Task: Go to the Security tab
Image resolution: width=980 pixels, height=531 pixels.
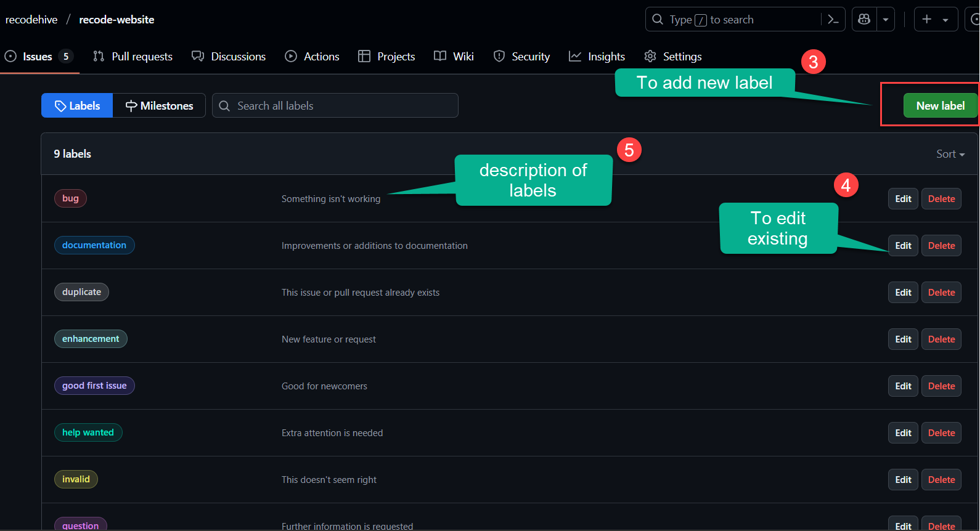Action: pyautogui.click(x=521, y=57)
